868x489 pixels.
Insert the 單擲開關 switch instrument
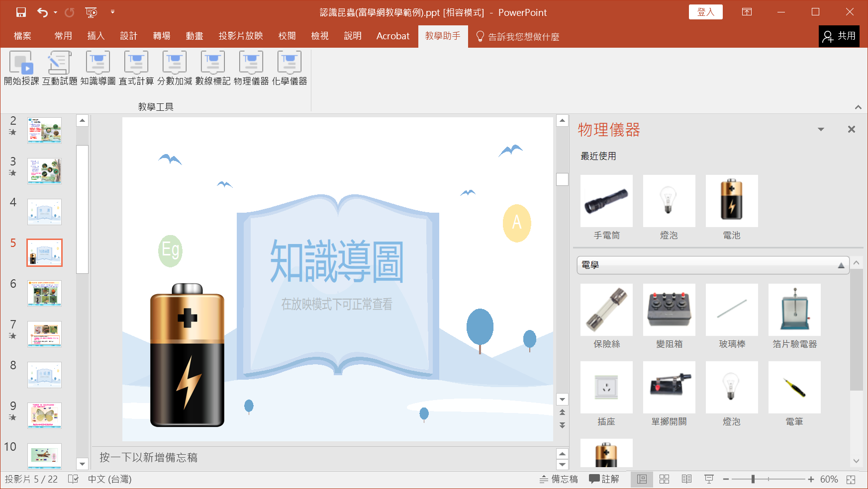pyautogui.click(x=669, y=388)
